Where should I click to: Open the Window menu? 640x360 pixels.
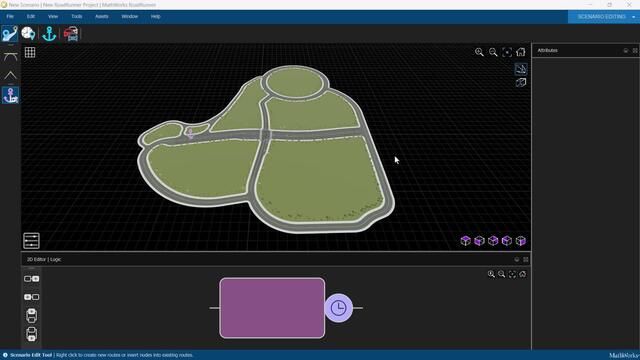point(130,16)
